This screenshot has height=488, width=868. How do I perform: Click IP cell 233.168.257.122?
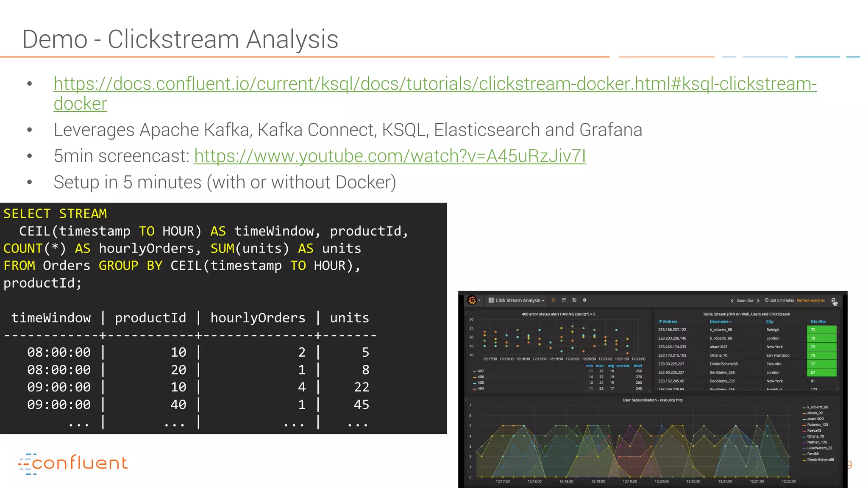[x=672, y=330]
